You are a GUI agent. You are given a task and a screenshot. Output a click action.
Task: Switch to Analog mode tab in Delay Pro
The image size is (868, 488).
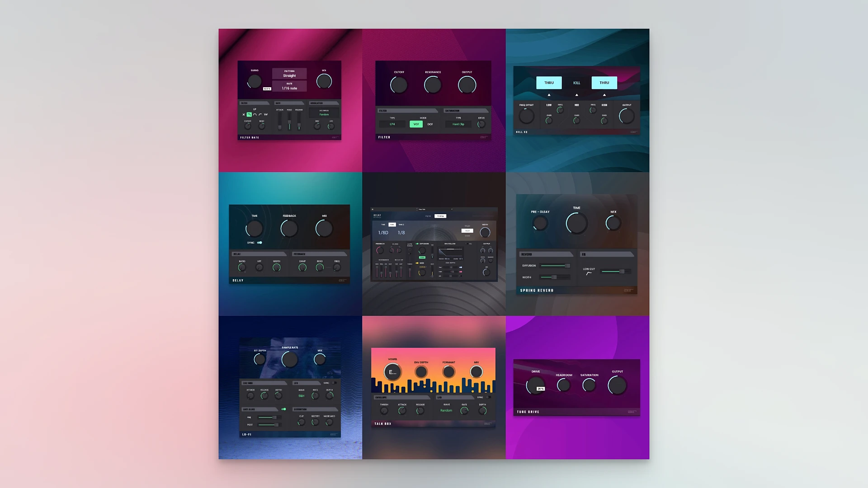(440, 216)
